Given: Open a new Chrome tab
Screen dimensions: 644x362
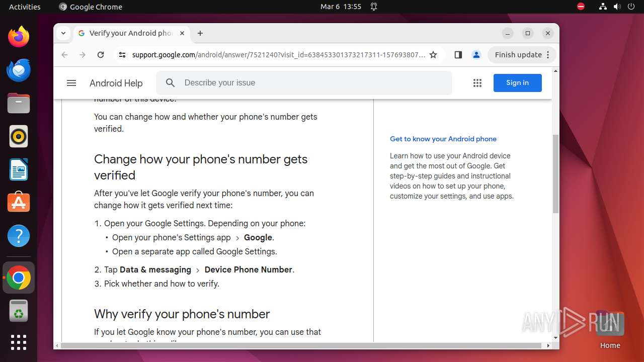Looking at the screenshot, I should [200, 33].
